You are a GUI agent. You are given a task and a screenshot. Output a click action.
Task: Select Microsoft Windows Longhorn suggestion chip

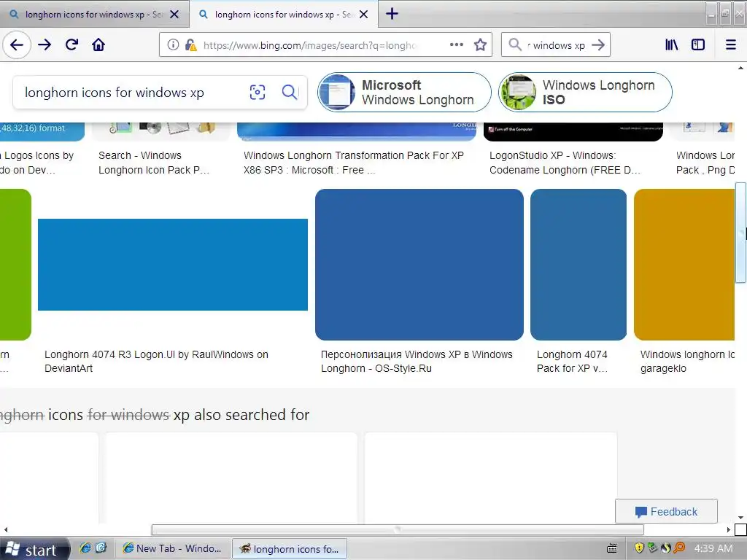pyautogui.click(x=404, y=93)
